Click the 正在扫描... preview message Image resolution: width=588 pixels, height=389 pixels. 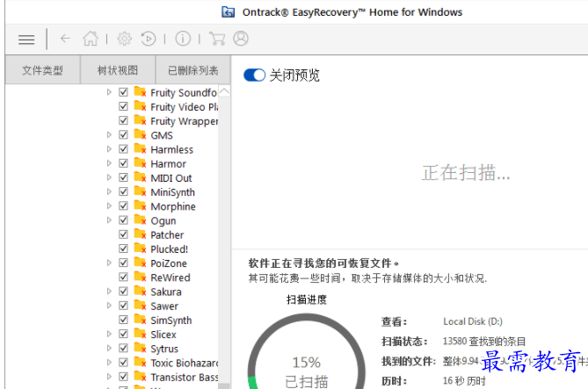point(465,173)
